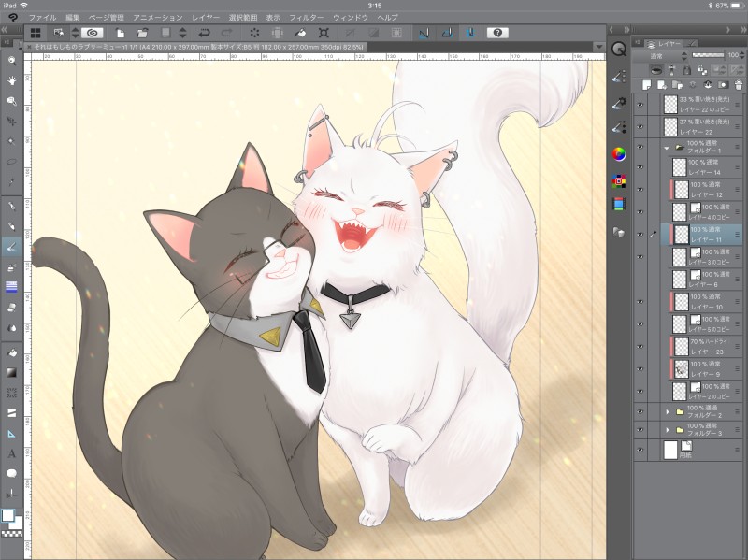Open the 編集 menu
This screenshot has height=560, width=748.
click(73, 17)
